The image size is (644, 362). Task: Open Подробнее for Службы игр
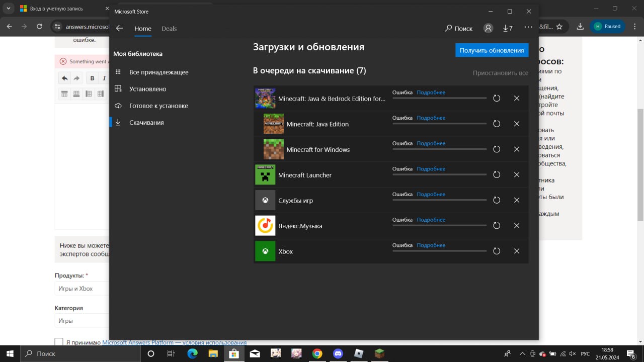pyautogui.click(x=431, y=194)
